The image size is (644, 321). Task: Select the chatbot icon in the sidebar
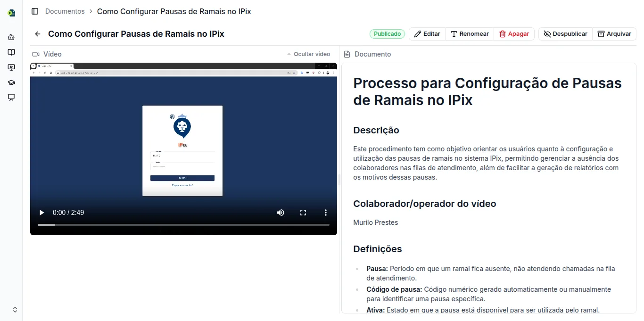[x=11, y=37]
